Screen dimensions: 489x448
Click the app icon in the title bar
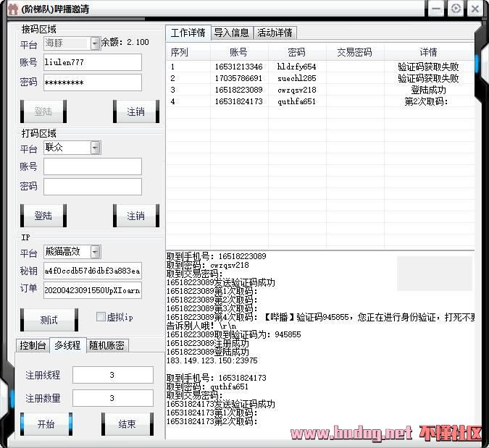point(11,9)
